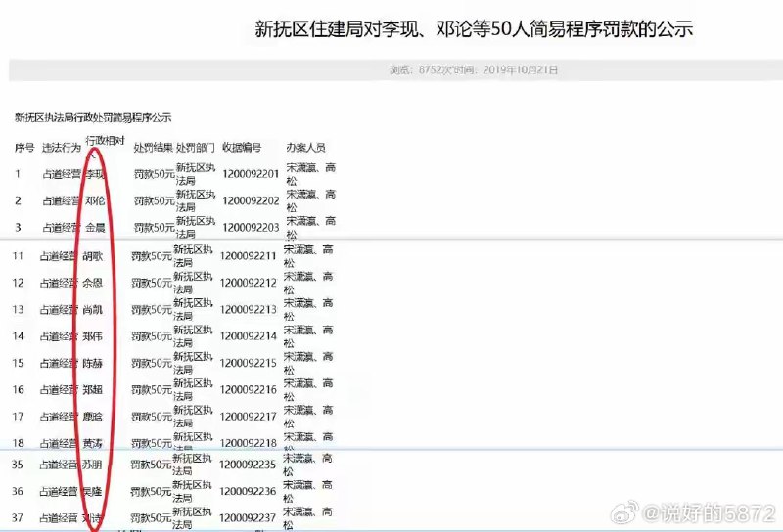Click 占道经营 in row 12
This screenshot has height=532, width=783.
[x=59, y=283]
